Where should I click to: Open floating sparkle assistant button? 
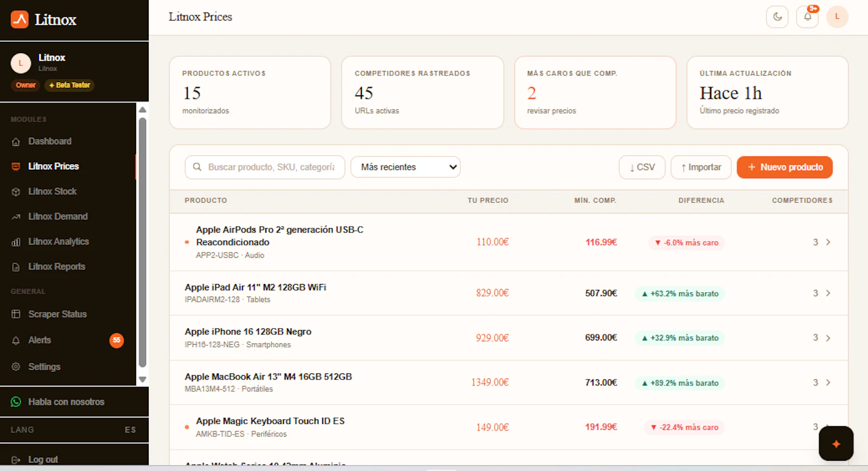pyautogui.click(x=836, y=443)
